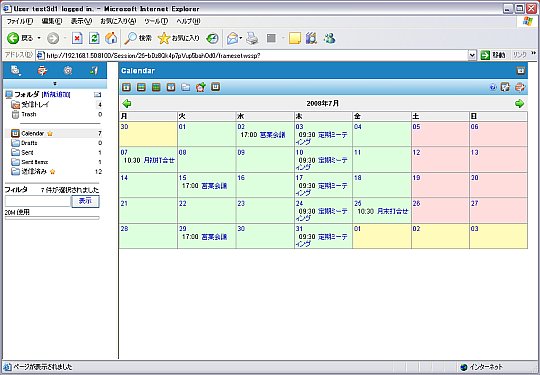Open the IE history icon
Image resolution: width=540 pixels, height=375 pixels.
tap(212, 38)
